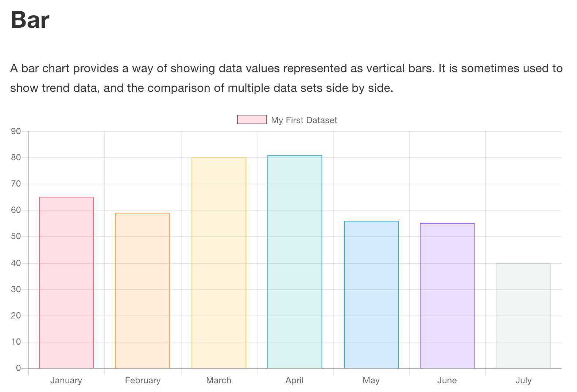Toggle the My First Dataset legend label
Screen dimensions: 577x392
coord(304,120)
